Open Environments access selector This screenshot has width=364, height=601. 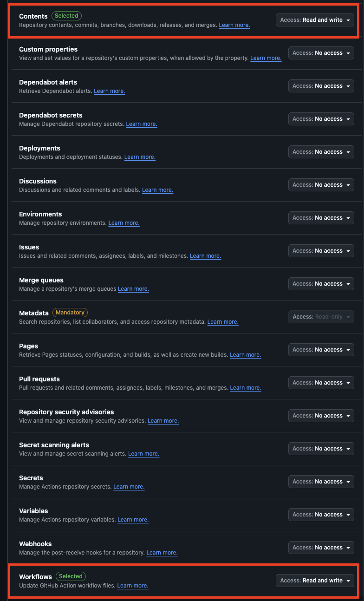click(x=321, y=218)
